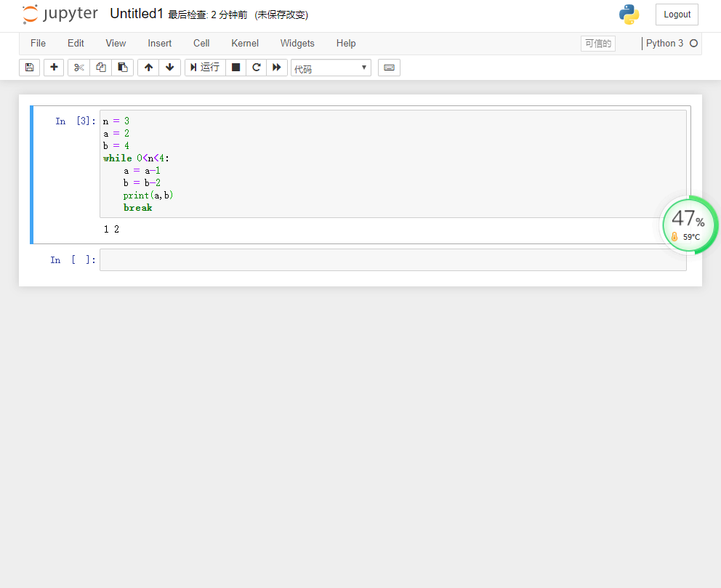This screenshot has width=721, height=588.
Task: Click the code line 'while 0<n<4:'
Action: click(136, 158)
